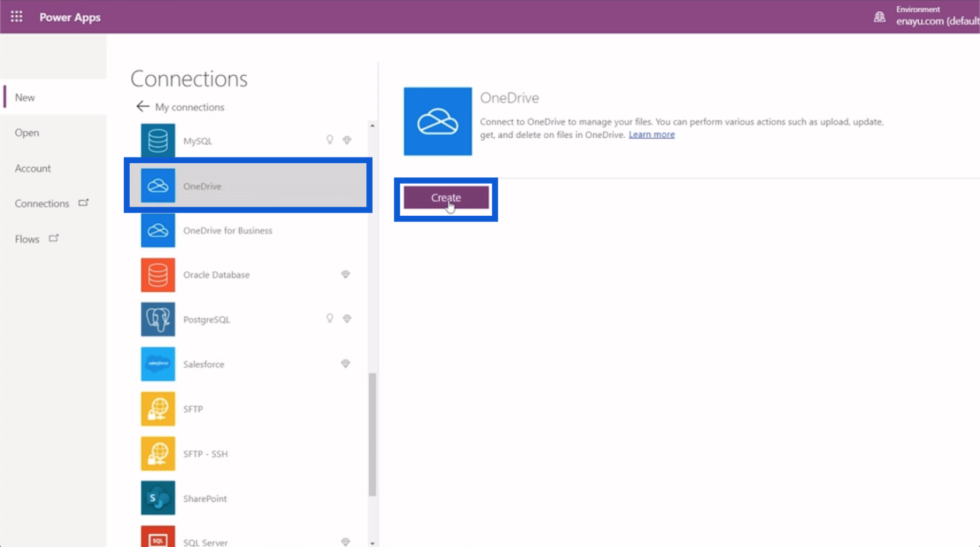Viewport: 980px width, 547px height.
Task: Go back to My connections
Action: tap(190, 107)
